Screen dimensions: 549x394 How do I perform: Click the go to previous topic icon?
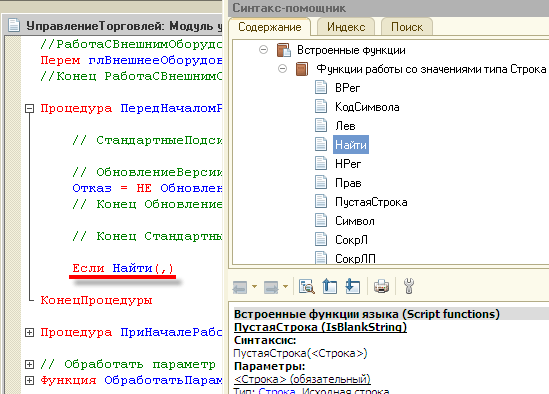pos(329,286)
